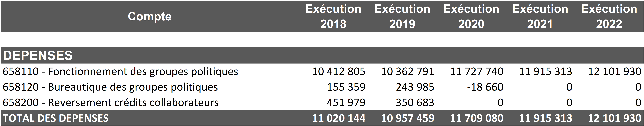Click the Compte column header
644x126 pixels.
point(149,17)
